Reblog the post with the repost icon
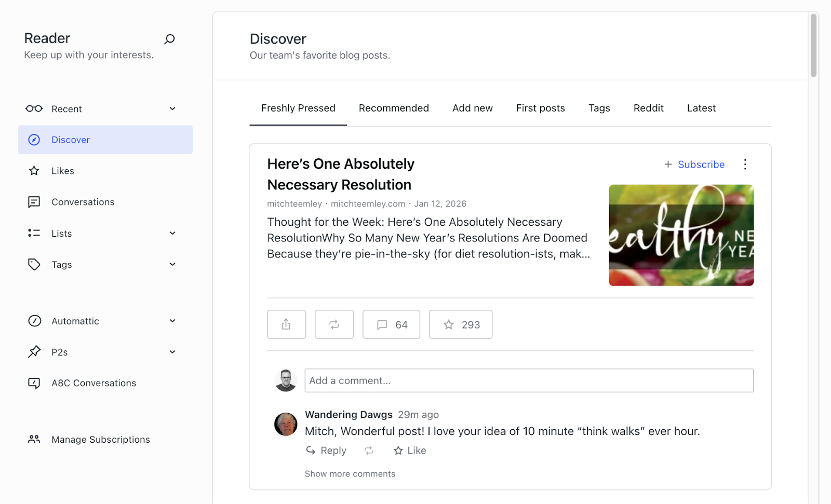The width and height of the screenshot is (831, 504). 334,324
